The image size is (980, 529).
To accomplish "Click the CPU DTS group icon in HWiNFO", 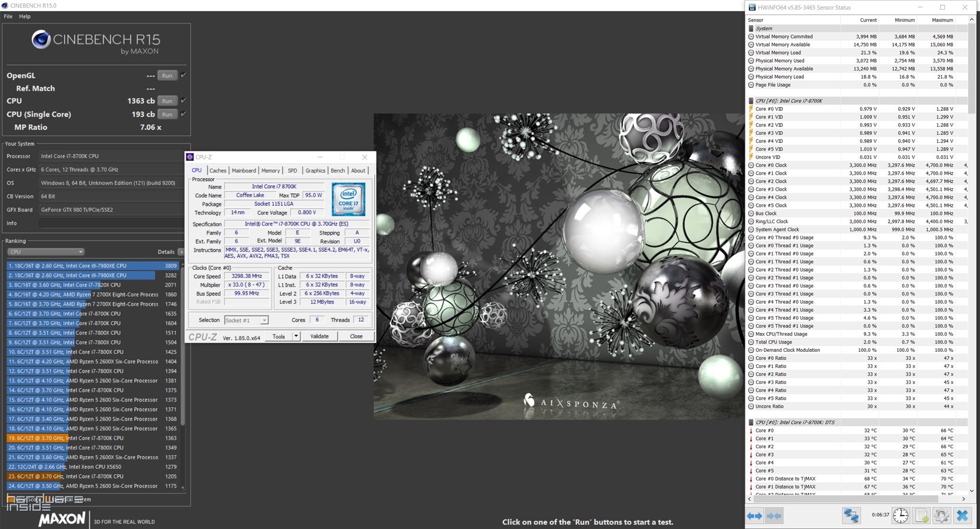I will tap(751, 423).
